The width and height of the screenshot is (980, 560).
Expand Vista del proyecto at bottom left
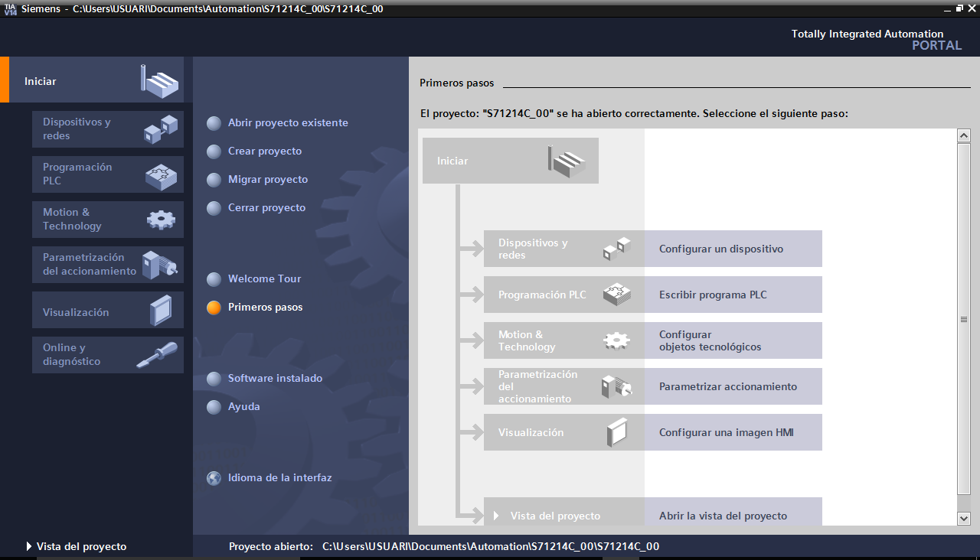coord(30,547)
